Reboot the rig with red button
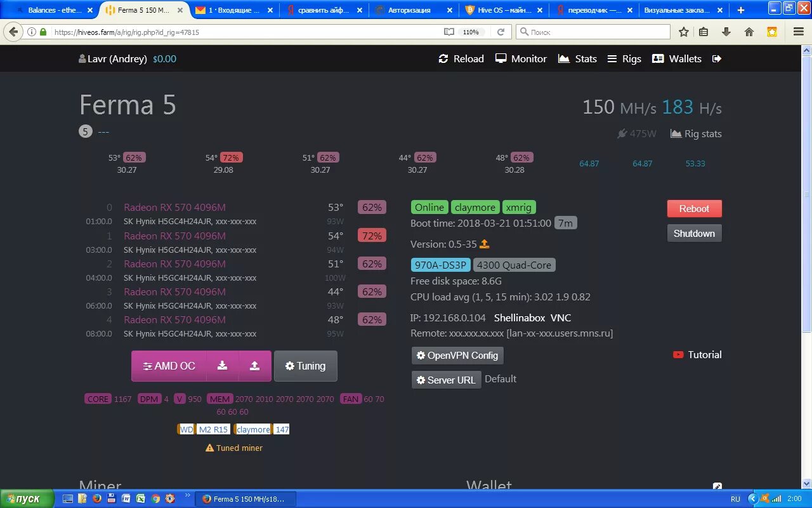 click(x=694, y=208)
